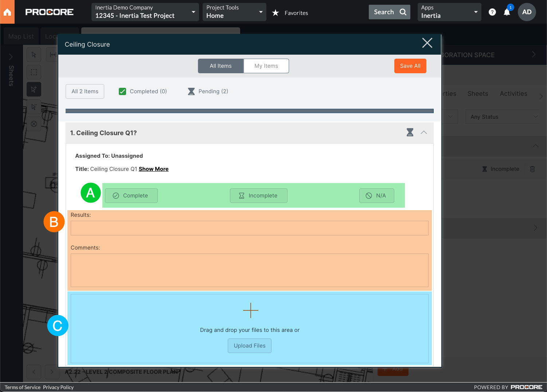Image resolution: width=547 pixels, height=392 pixels.
Task: Click the circled-X cancel tool icon
Action: (34, 124)
